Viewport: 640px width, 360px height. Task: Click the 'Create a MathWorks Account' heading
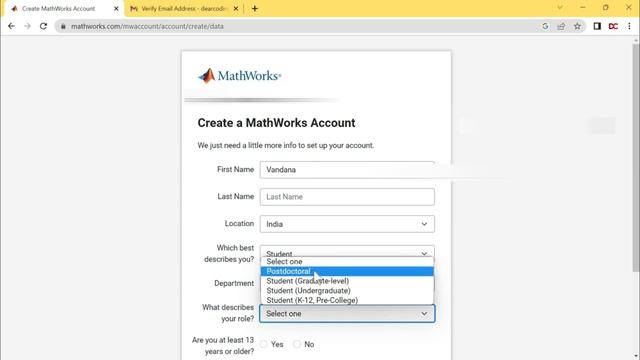click(x=276, y=123)
